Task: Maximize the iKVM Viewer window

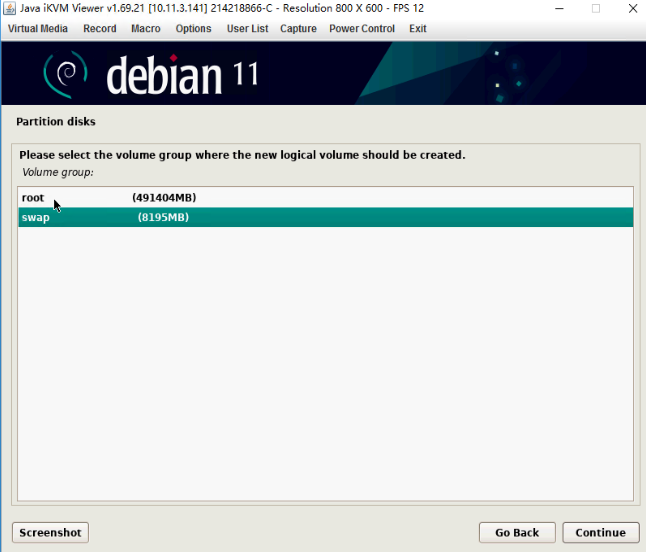Action: (596, 8)
